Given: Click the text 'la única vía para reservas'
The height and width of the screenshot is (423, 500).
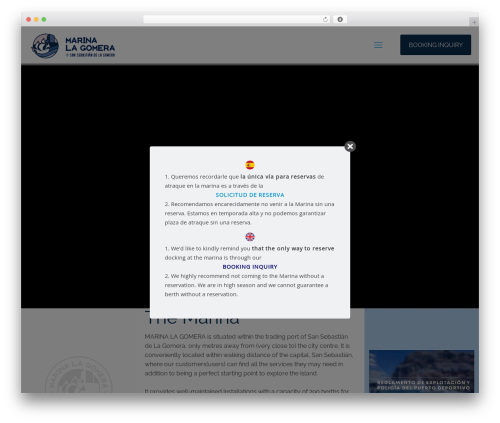Looking at the screenshot, I should 278,177.
